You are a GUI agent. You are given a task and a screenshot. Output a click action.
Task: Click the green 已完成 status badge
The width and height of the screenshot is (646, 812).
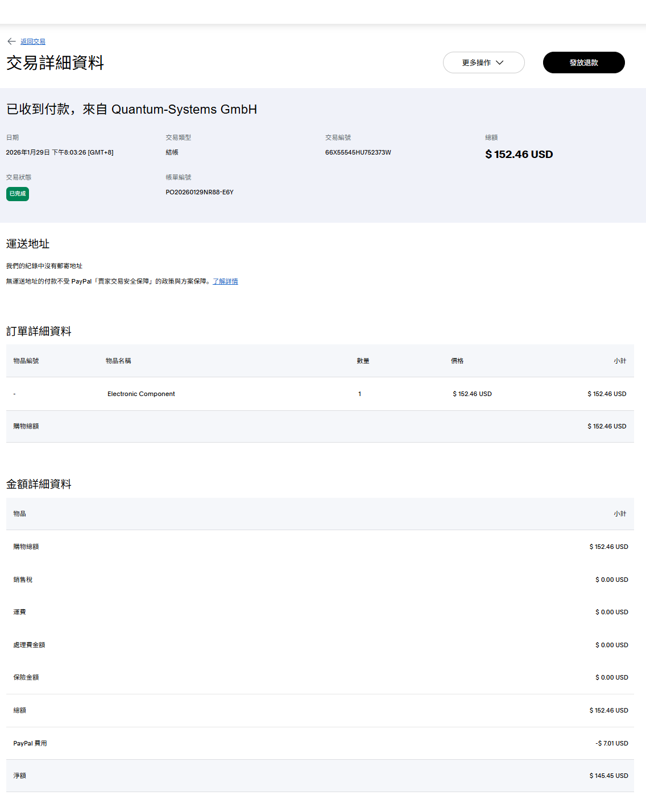(18, 194)
